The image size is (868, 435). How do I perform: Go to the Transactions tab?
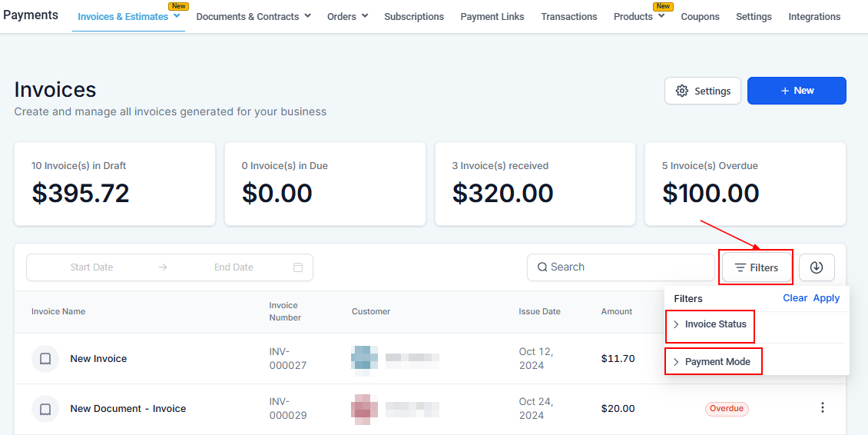point(568,16)
